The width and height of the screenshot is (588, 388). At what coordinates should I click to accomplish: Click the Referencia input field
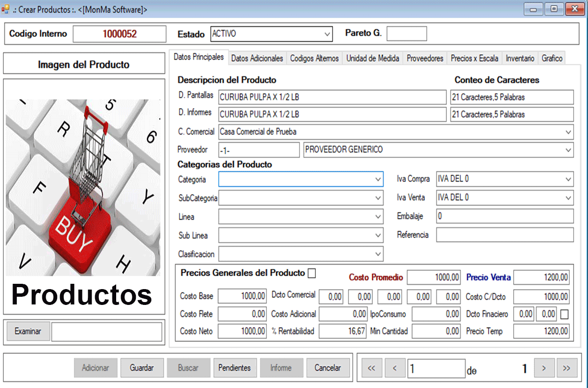pos(504,235)
